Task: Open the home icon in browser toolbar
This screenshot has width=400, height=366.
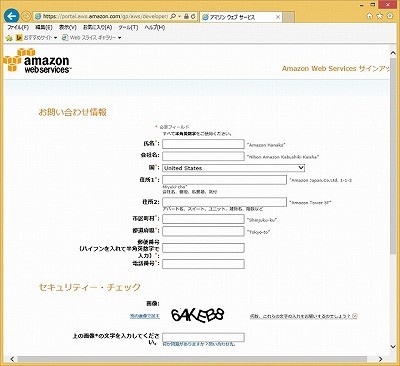Action: pos(369,16)
